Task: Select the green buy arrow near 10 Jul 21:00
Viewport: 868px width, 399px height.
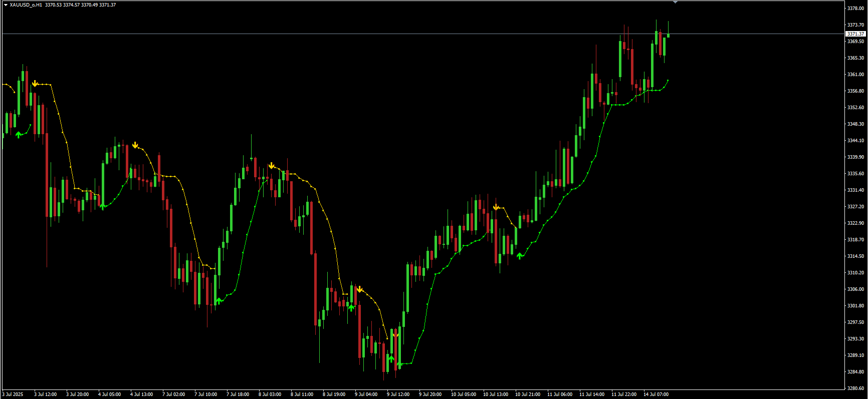Action: coord(520,256)
